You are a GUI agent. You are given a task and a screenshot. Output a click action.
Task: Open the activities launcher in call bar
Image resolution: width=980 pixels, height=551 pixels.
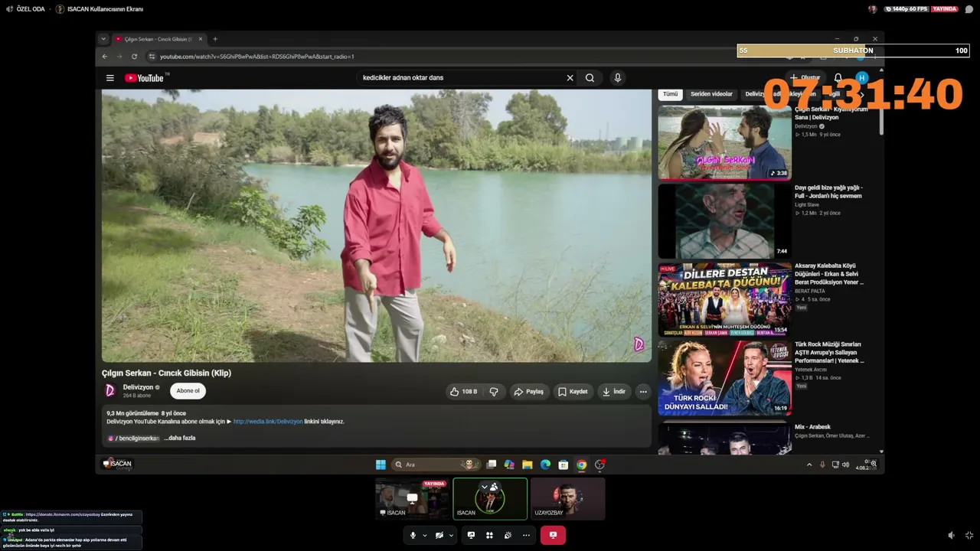coord(489,535)
